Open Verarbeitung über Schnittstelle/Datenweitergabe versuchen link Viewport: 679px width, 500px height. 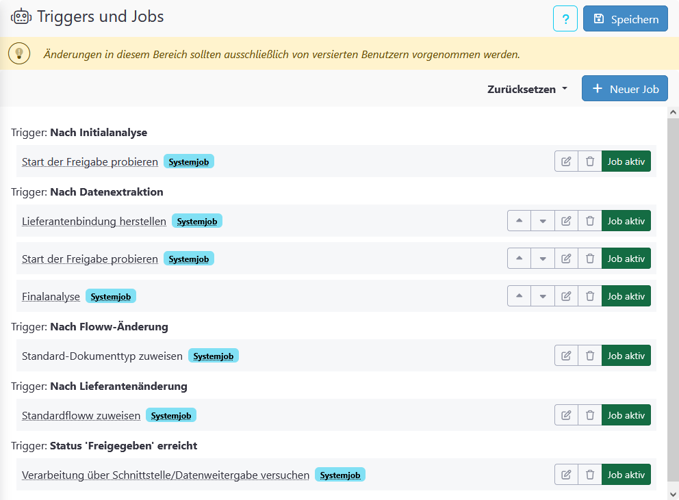[165, 476]
